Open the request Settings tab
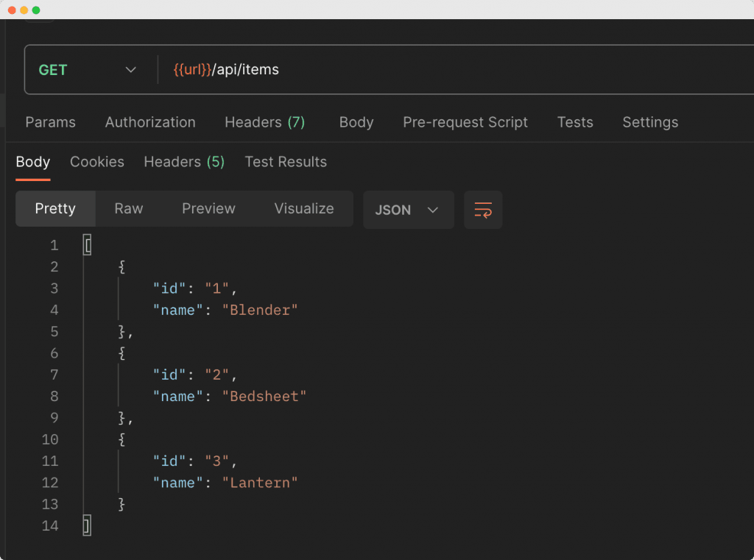This screenshot has height=560, width=754. point(650,122)
